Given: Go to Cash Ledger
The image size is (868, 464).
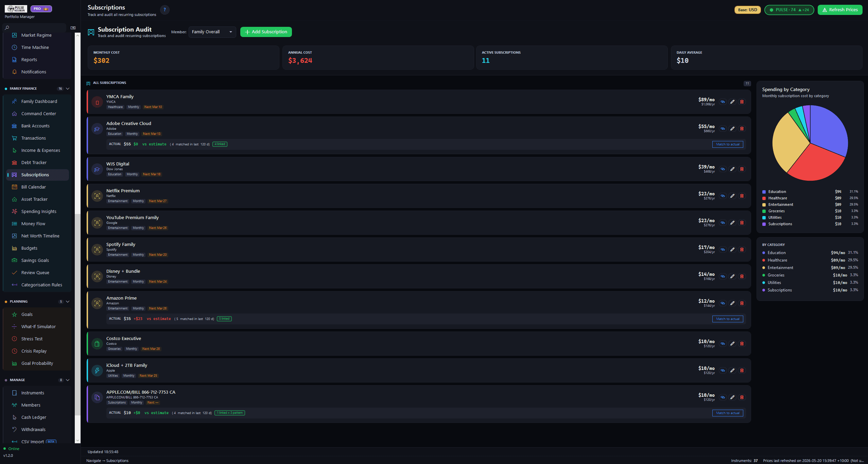Looking at the screenshot, I should point(37,417).
